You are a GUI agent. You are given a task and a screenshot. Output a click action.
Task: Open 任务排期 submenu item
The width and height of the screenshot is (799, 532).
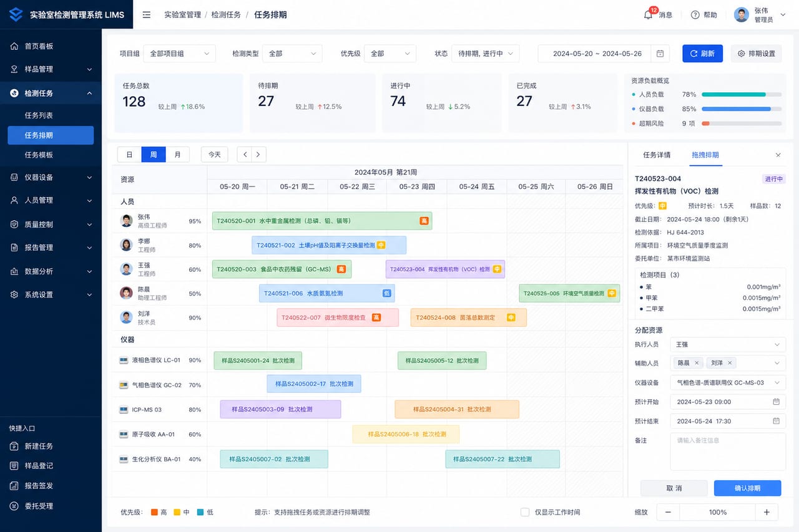coord(51,135)
